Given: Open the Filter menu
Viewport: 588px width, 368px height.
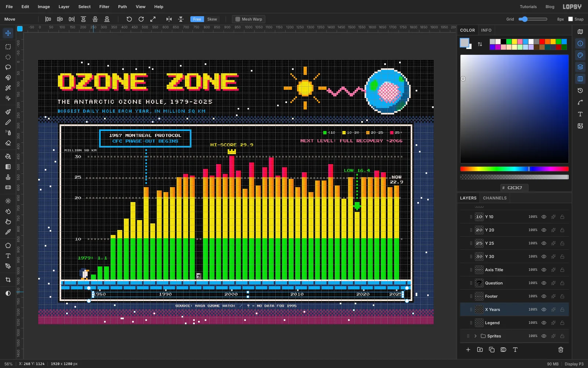Looking at the screenshot, I should 104,7.
